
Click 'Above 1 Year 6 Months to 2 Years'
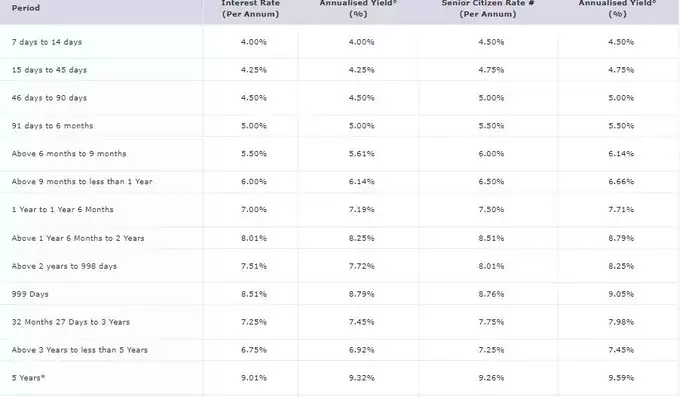(x=78, y=238)
